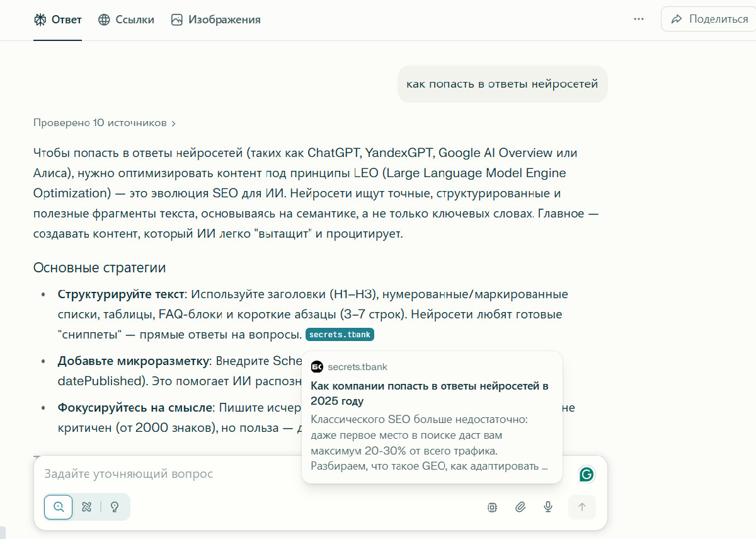Switch to Research mode icon
The height and width of the screenshot is (539, 756).
(87, 506)
